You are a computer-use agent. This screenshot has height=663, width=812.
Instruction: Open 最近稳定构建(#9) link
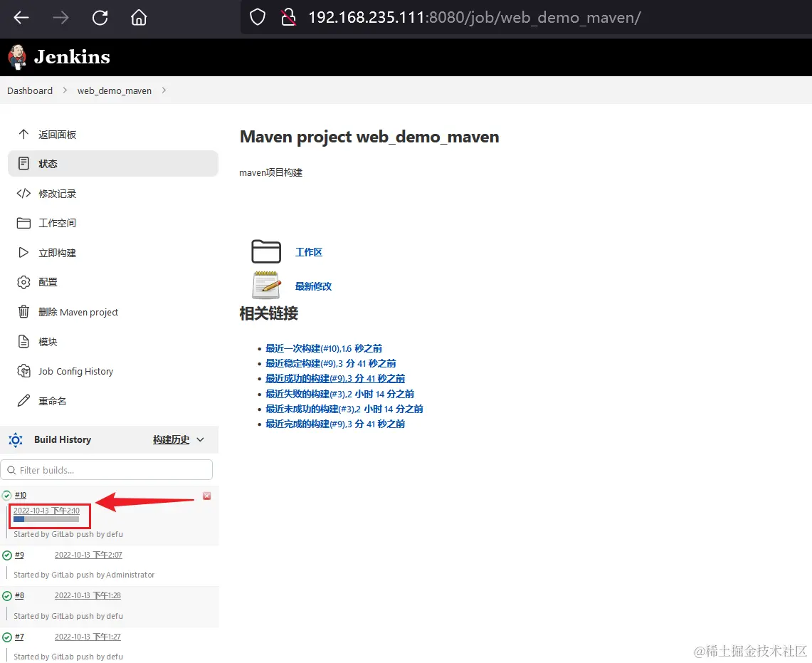(330, 363)
